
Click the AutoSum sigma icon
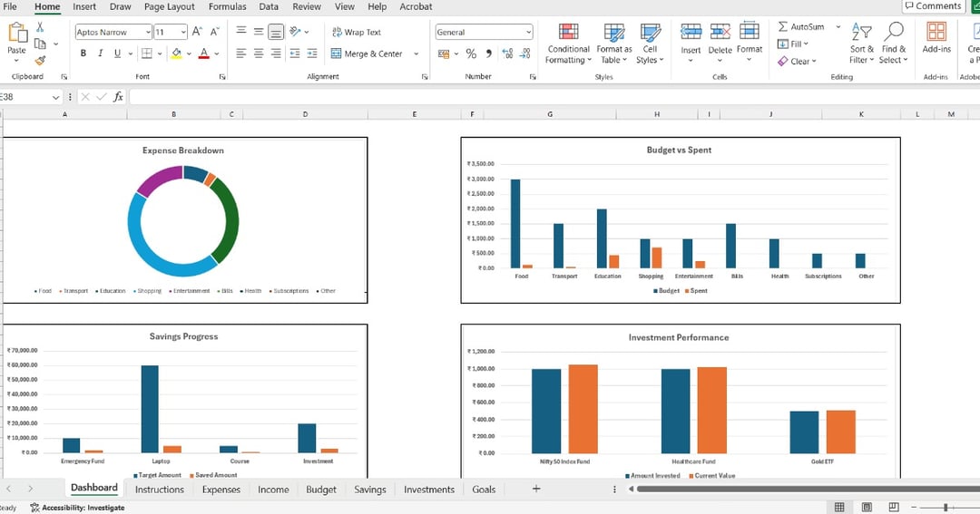tap(782, 27)
